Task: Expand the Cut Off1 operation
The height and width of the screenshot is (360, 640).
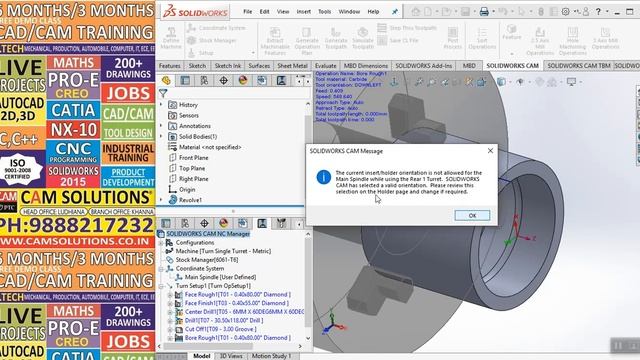Action: point(170,329)
